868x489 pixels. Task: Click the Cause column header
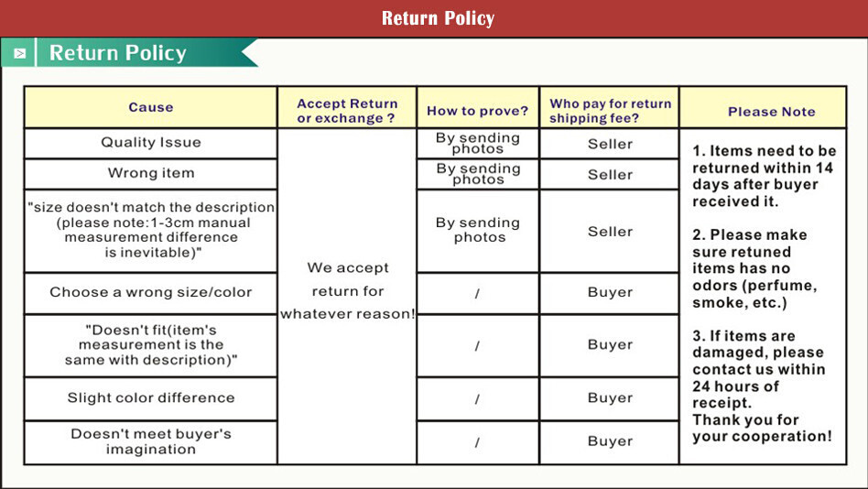click(x=151, y=107)
